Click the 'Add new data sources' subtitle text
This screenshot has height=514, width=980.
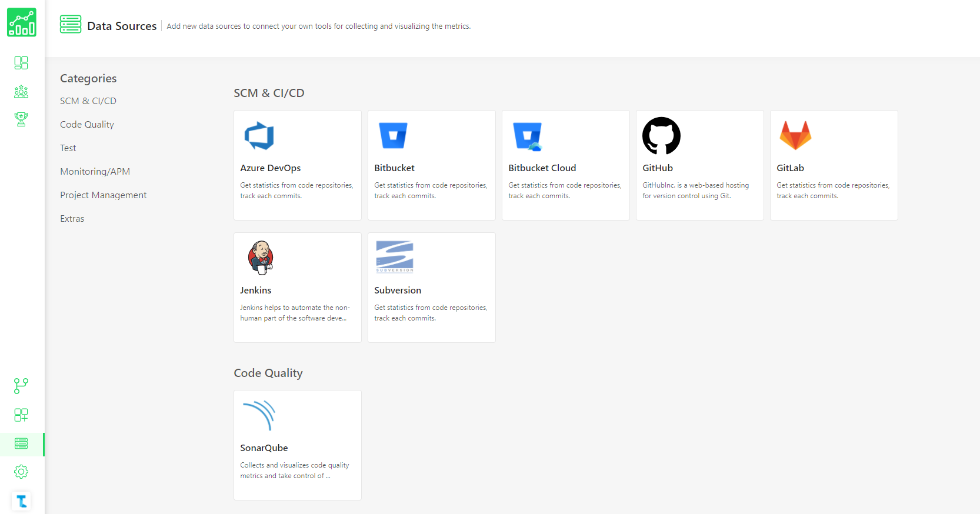point(319,26)
